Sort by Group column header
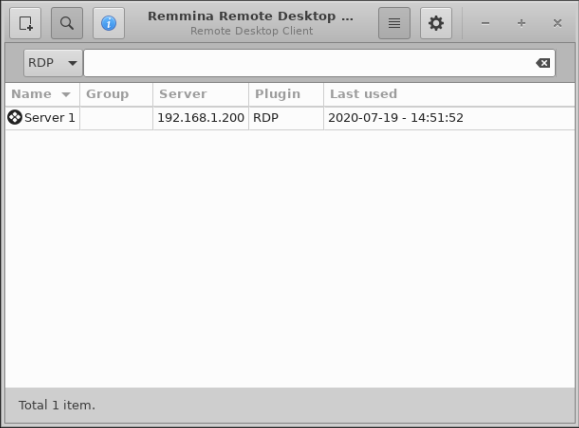The width and height of the screenshot is (579, 428). click(116, 94)
